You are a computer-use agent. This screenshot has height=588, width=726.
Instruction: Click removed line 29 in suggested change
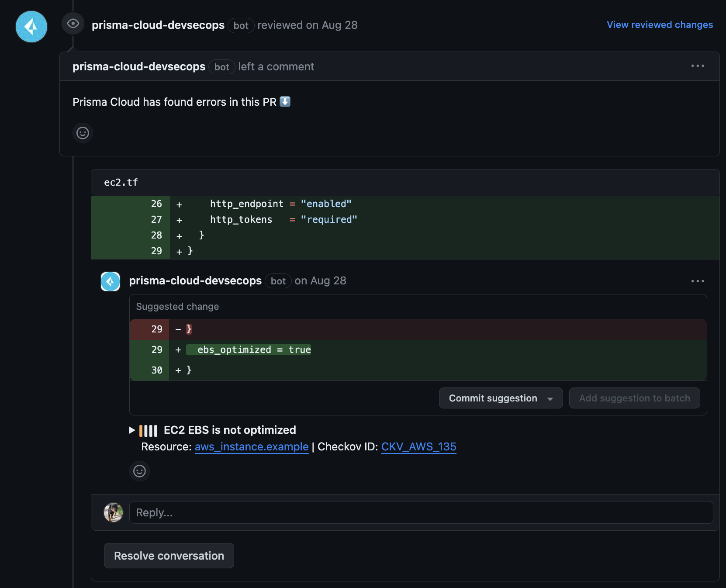click(418, 329)
